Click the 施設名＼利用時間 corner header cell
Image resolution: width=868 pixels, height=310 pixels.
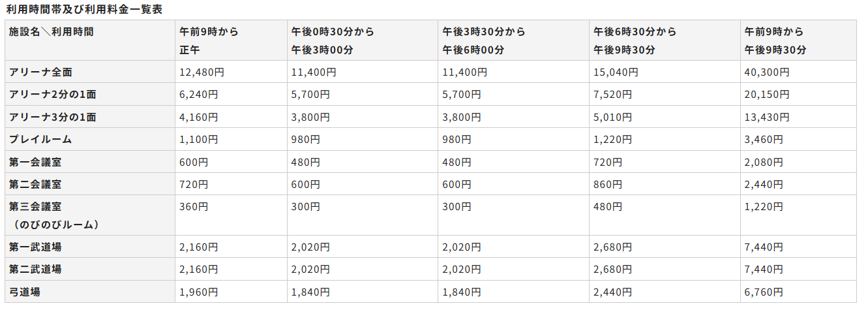(52, 31)
